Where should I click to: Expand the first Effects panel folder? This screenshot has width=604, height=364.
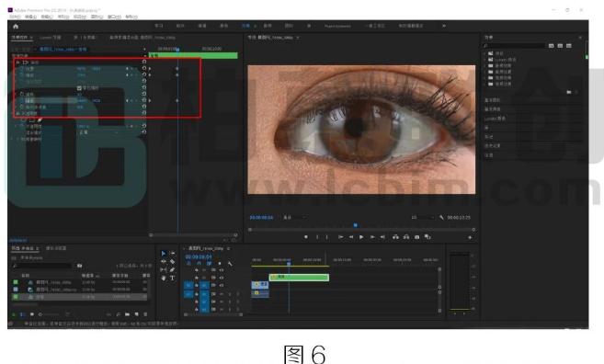[484, 53]
